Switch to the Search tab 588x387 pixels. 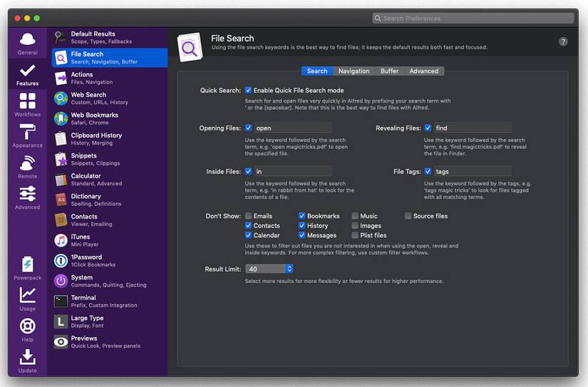317,71
